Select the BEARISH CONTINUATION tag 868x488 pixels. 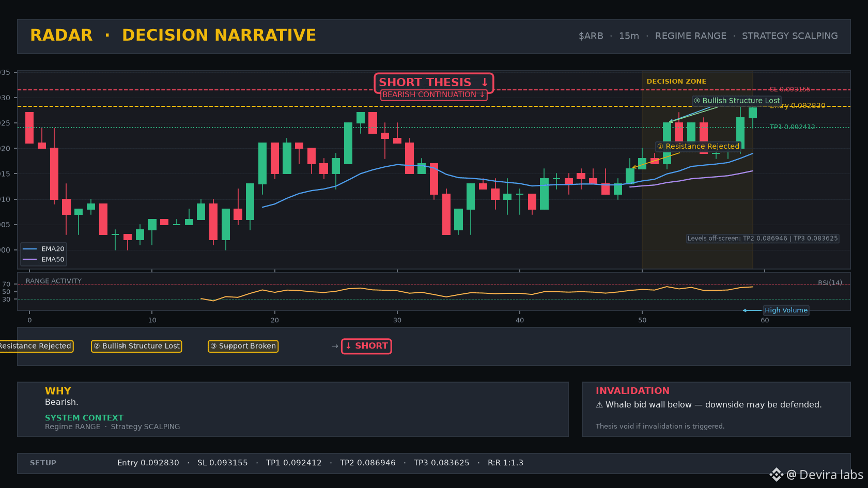pos(434,95)
